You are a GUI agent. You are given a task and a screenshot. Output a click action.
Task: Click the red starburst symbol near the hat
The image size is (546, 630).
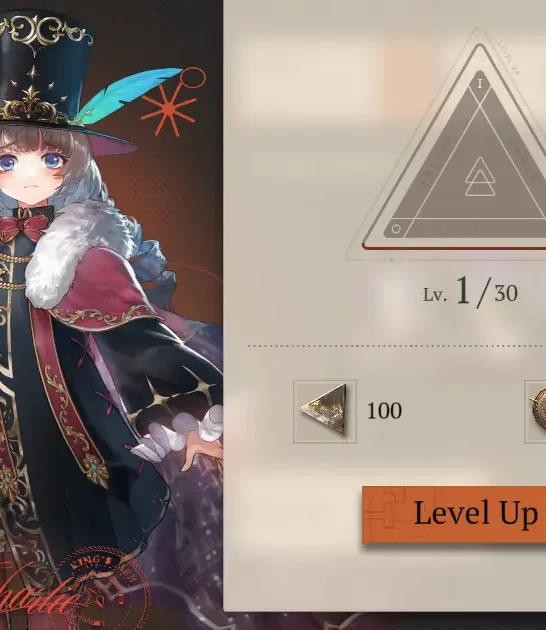169,109
